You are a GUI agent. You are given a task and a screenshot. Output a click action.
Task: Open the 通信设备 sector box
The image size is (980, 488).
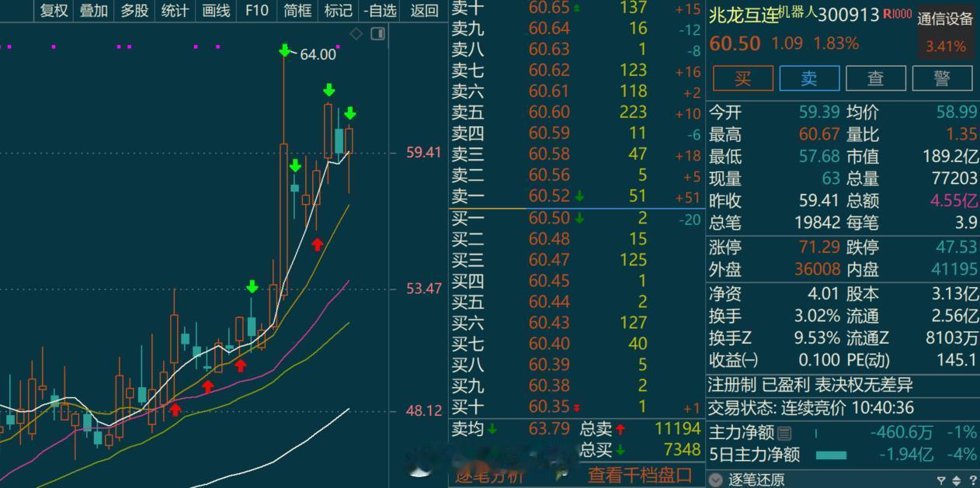point(946,32)
